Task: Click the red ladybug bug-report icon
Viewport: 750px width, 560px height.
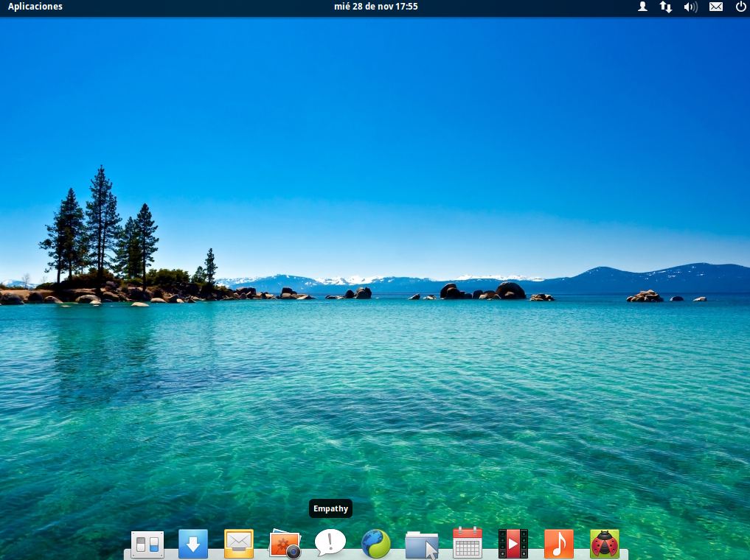Action: [x=605, y=544]
